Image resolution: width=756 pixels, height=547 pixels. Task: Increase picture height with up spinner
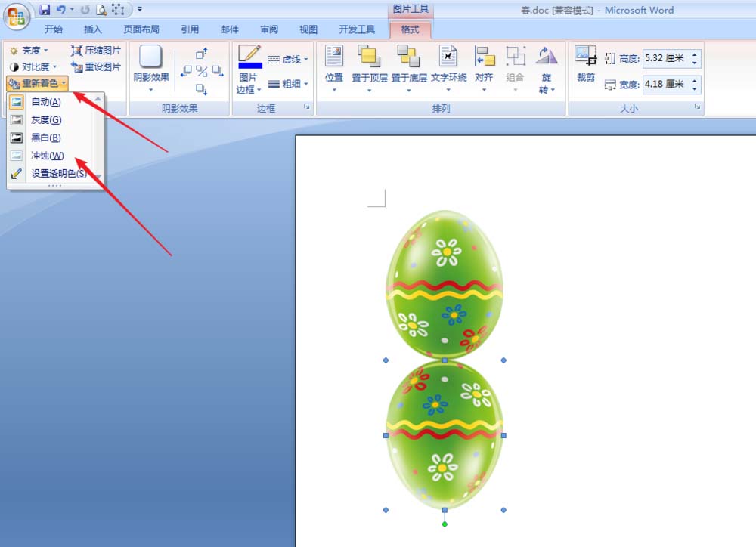click(694, 54)
